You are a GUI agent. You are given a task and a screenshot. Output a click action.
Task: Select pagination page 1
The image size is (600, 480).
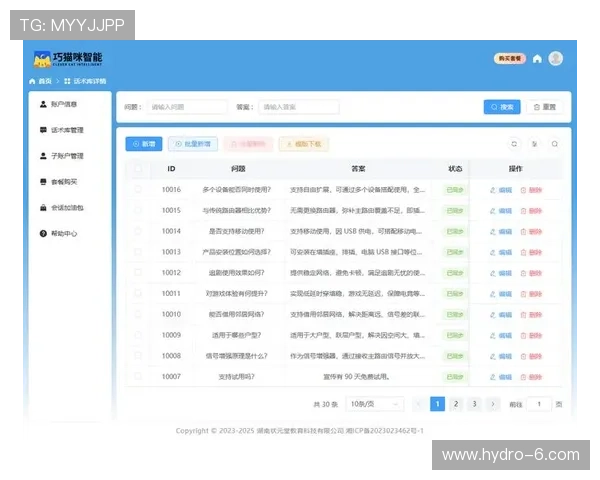pyautogui.click(x=437, y=404)
